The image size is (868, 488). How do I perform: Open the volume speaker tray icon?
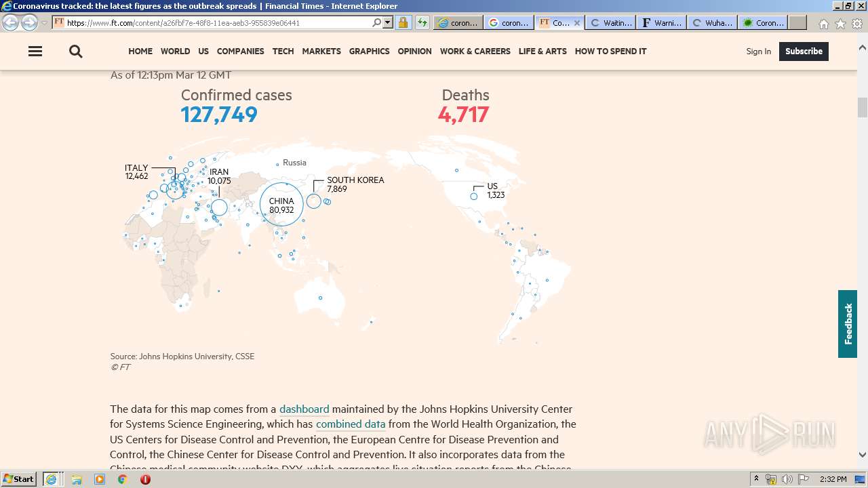click(787, 479)
